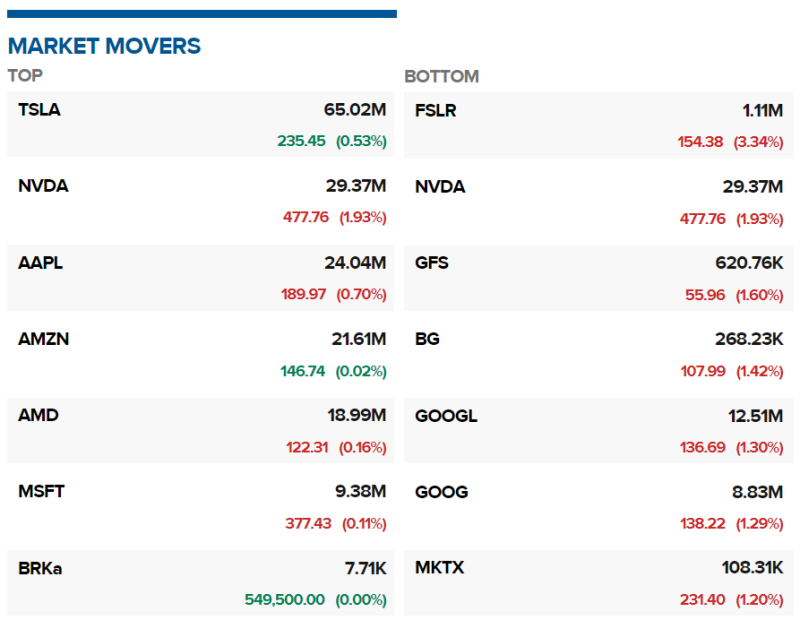Click GOOGL volume 12.51M
Screen dimensions: 800x620
pyautogui.click(x=756, y=416)
